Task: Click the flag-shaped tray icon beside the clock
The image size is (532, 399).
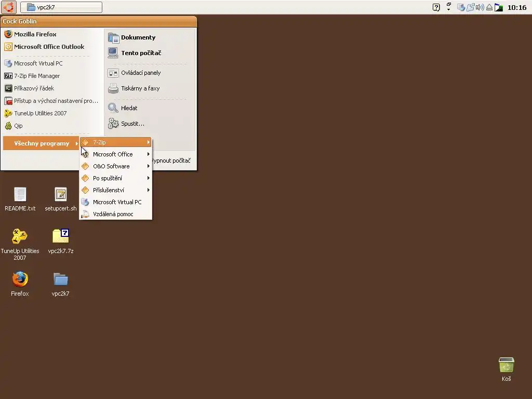Action: pos(499,7)
